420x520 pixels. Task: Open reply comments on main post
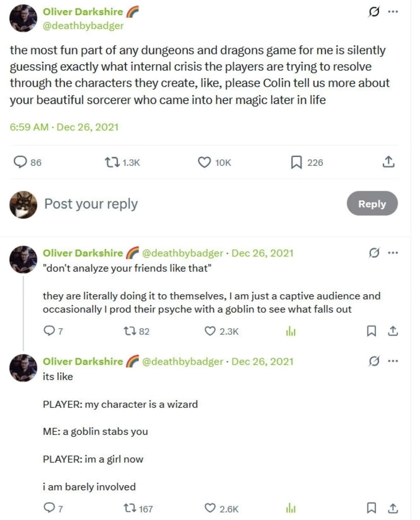point(20,162)
